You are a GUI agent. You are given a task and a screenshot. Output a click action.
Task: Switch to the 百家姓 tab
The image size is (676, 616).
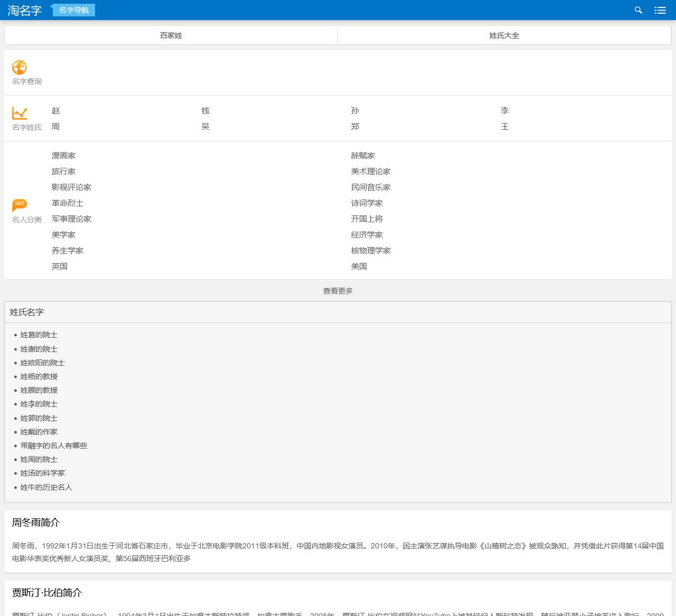[171, 35]
